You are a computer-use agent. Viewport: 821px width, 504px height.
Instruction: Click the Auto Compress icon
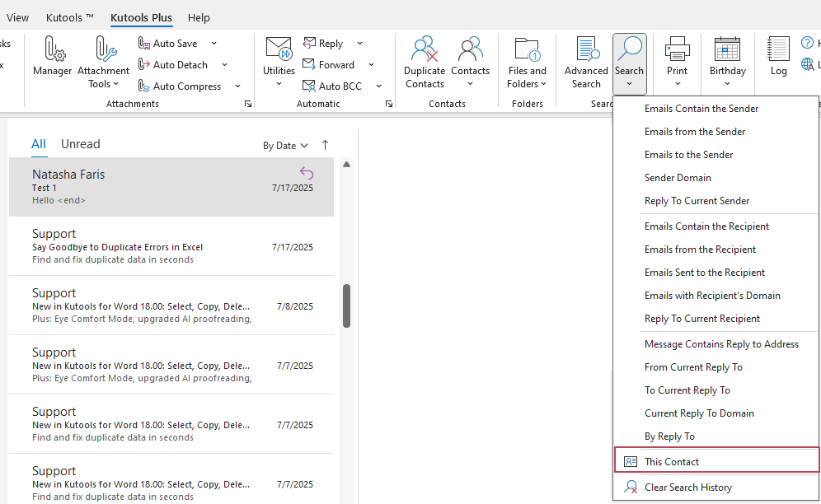tap(144, 86)
